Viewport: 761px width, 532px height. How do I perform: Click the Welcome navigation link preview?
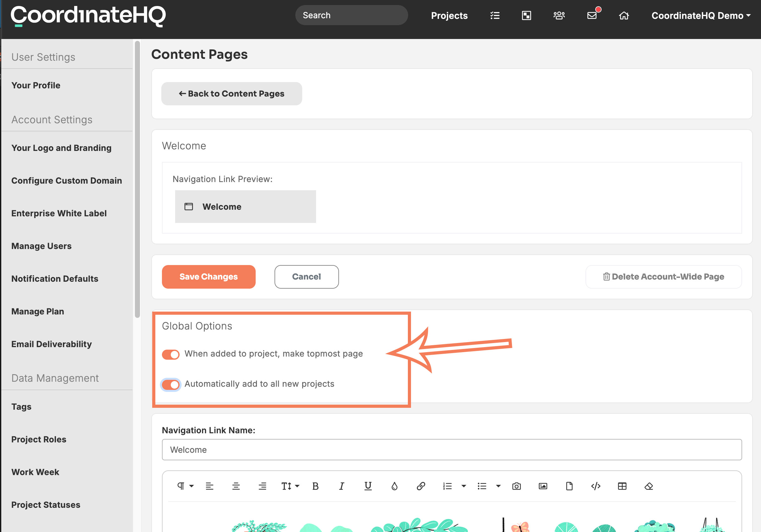coord(246,207)
